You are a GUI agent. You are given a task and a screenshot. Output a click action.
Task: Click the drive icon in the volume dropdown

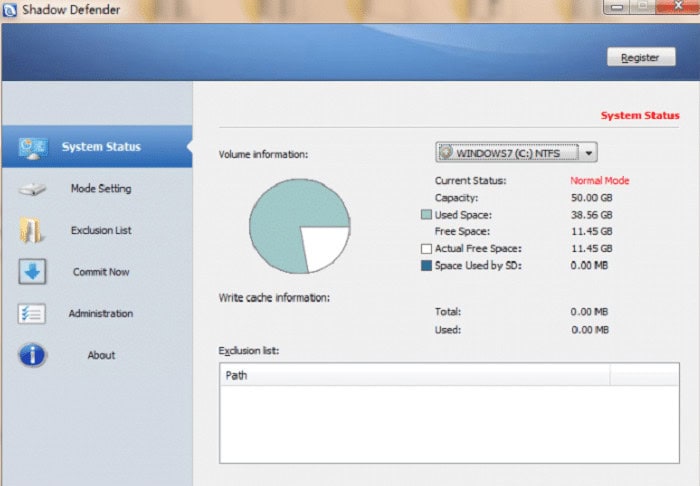point(446,152)
